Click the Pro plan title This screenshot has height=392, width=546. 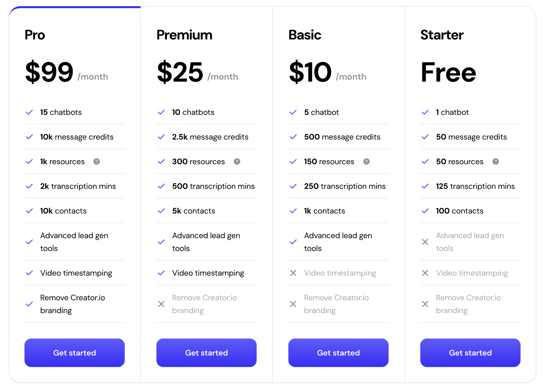[x=35, y=35]
